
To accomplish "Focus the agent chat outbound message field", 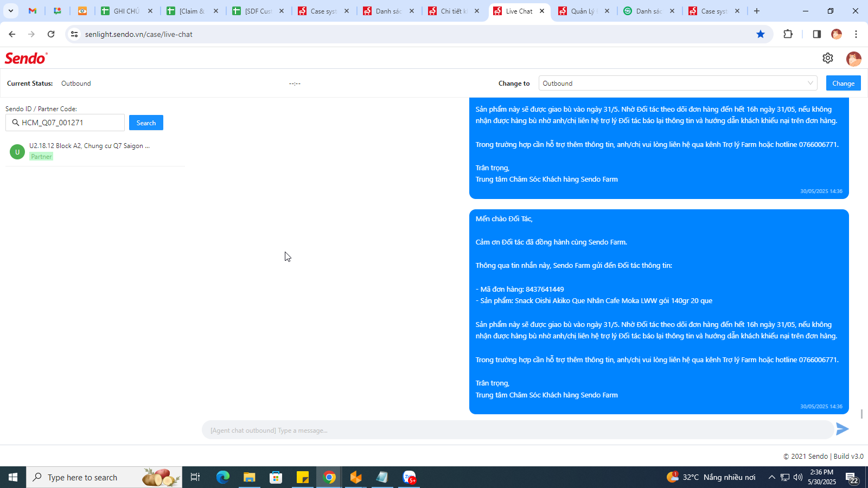I will pyautogui.click(x=518, y=430).
